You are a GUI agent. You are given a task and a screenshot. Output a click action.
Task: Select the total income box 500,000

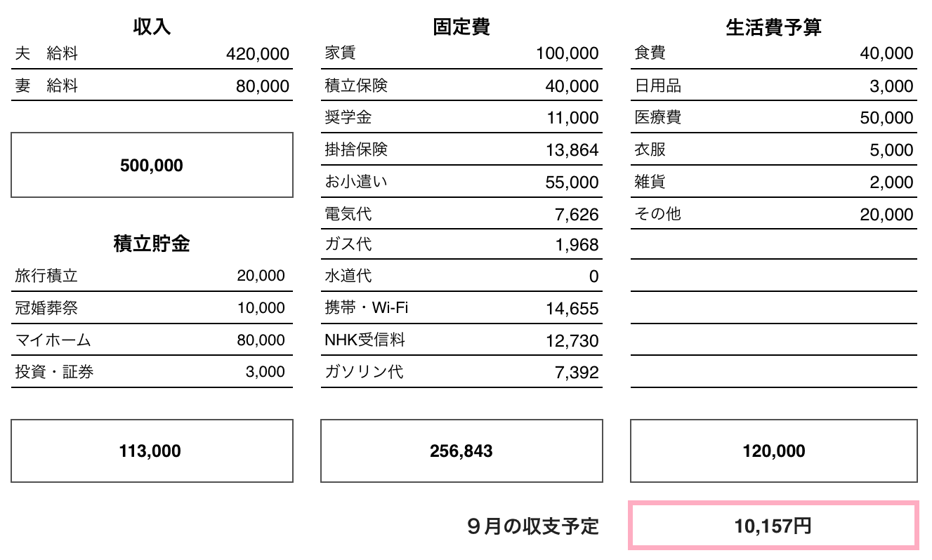coord(152,165)
